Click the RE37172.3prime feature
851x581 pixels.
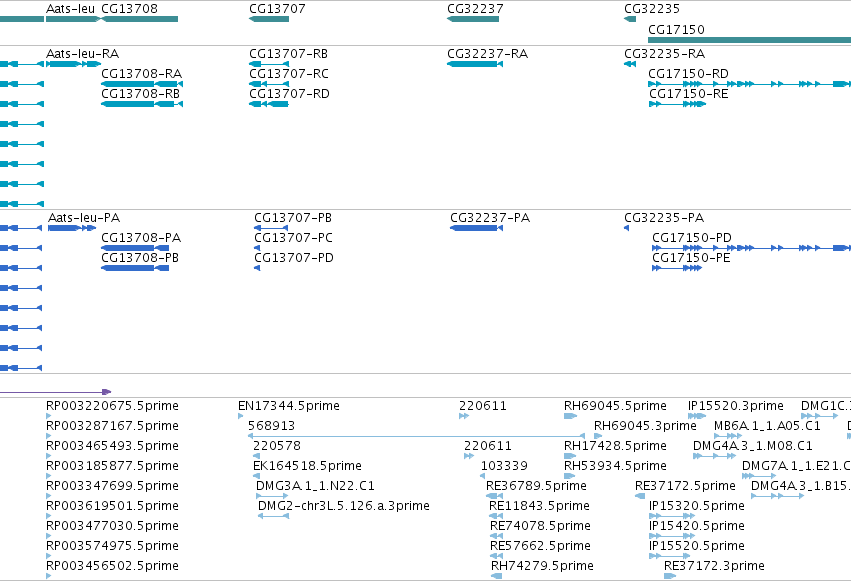coord(670,576)
